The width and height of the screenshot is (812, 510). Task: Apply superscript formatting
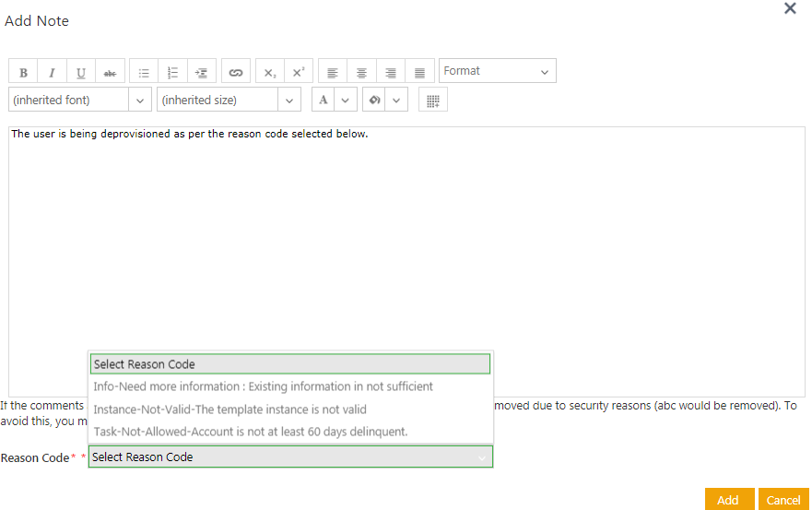click(x=298, y=73)
